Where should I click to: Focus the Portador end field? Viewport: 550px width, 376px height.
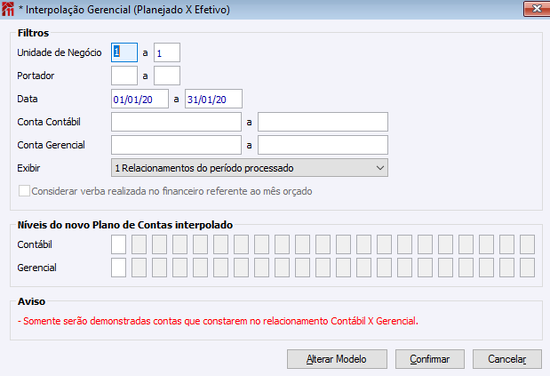[x=167, y=76]
